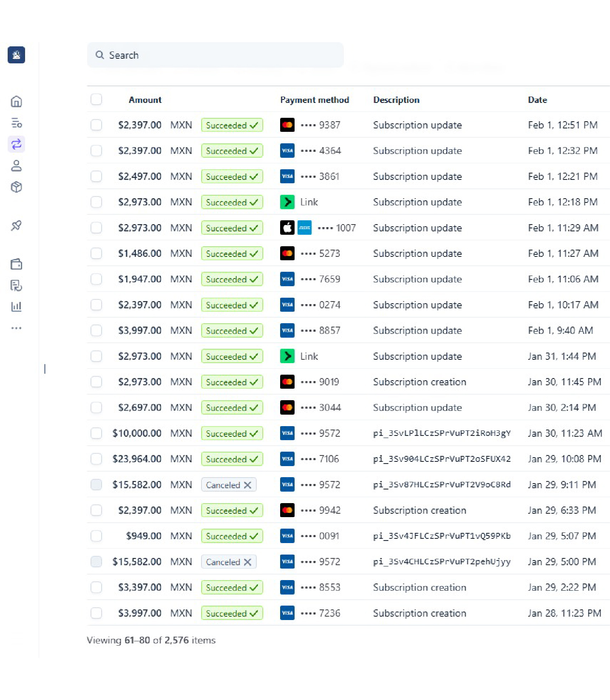Click the Description column header
The width and height of the screenshot is (610, 700).
396,100
